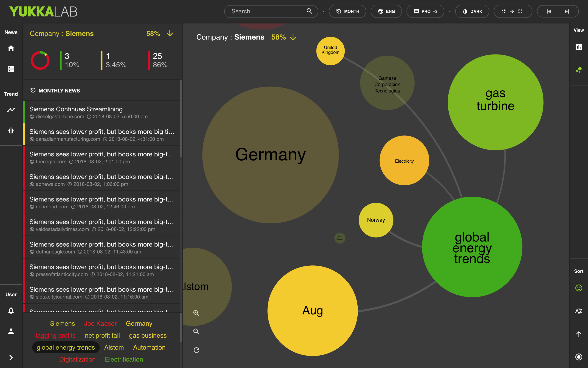
Task: Click the Electricity bubble
Action: pos(404,160)
